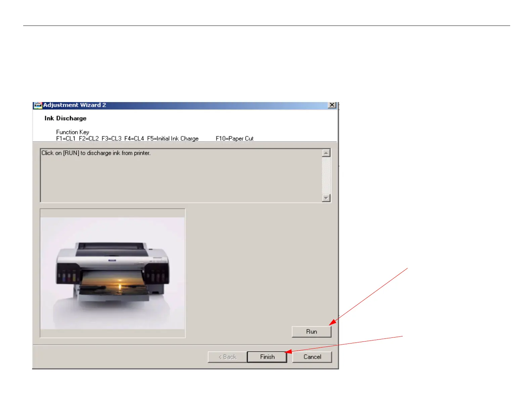Image resolution: width=532 pixels, height=411 pixels.
Task: Click the F1=CL1 text
Action: pyautogui.click(x=66, y=138)
